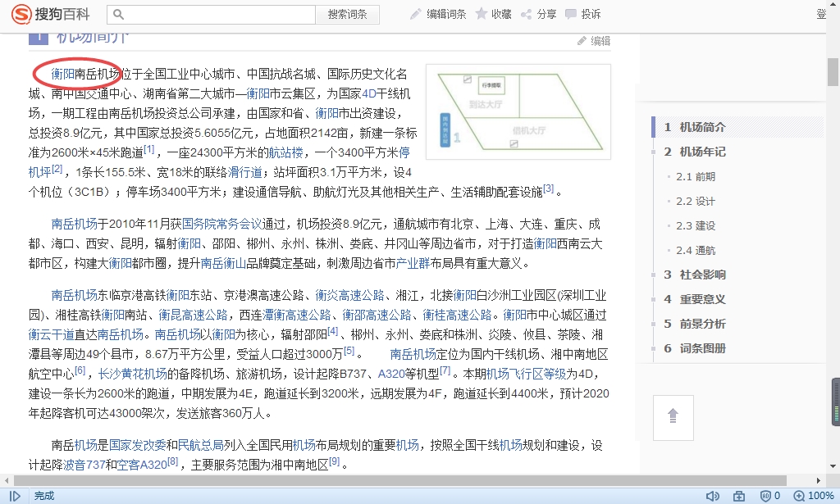Click the 分享 share button
This screenshot has width=840, height=504.
click(x=538, y=14)
